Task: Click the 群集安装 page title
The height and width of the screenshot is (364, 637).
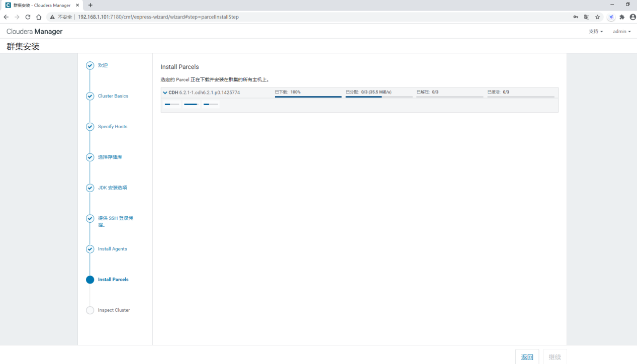Action: [23, 46]
